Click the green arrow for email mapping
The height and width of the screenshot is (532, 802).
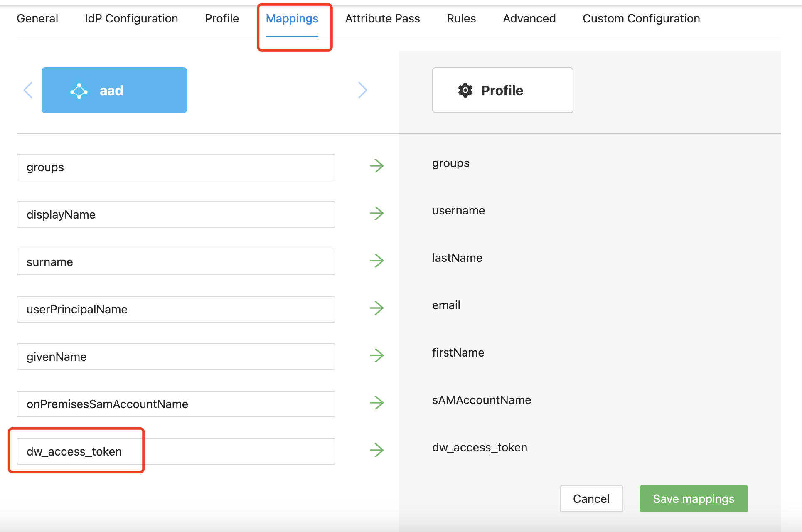(x=377, y=308)
